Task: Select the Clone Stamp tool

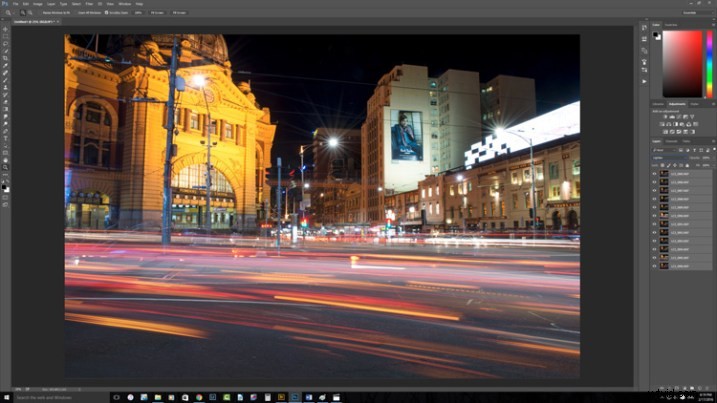Action: (5, 88)
